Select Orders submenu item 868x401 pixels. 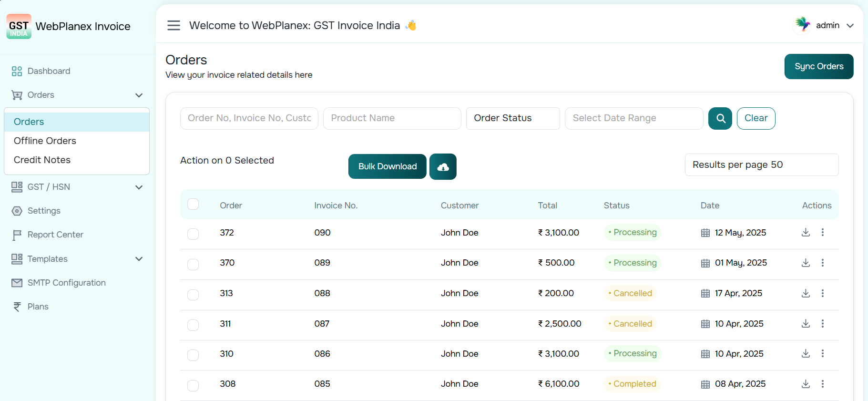point(77,122)
